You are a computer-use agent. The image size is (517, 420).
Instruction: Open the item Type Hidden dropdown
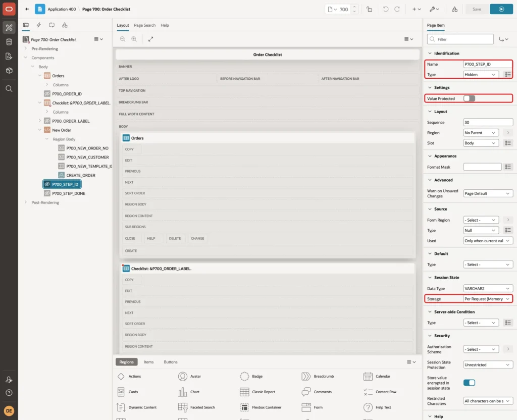(x=481, y=75)
